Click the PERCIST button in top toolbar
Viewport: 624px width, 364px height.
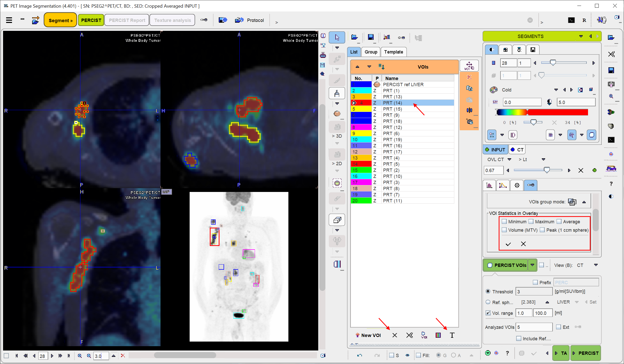point(91,20)
